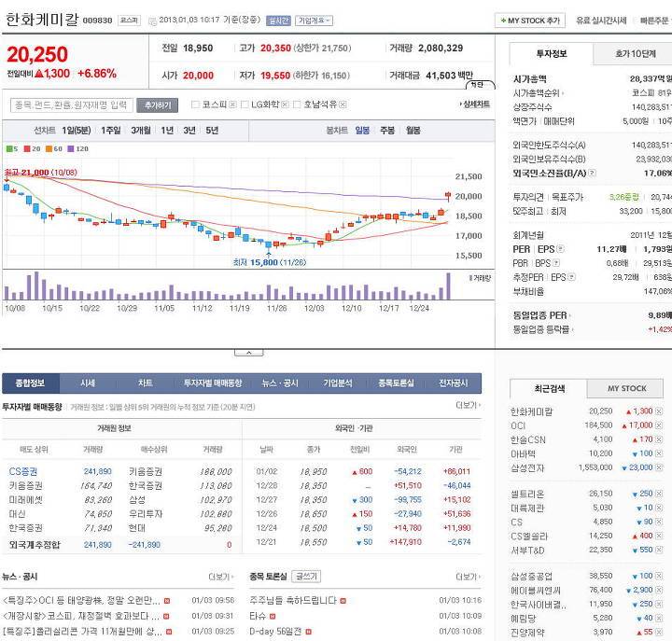Viewport: 672px width, 641px height.
Task: Remove LG화학 from comparison with its x icon
Action: [285, 105]
